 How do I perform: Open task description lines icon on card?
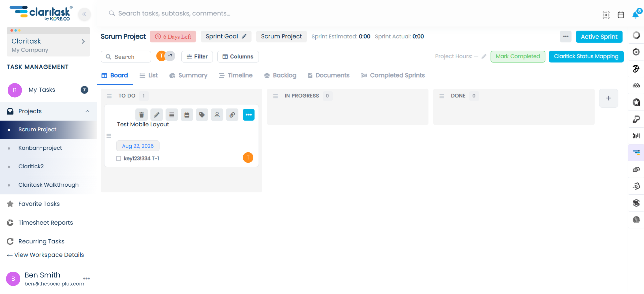point(172,115)
